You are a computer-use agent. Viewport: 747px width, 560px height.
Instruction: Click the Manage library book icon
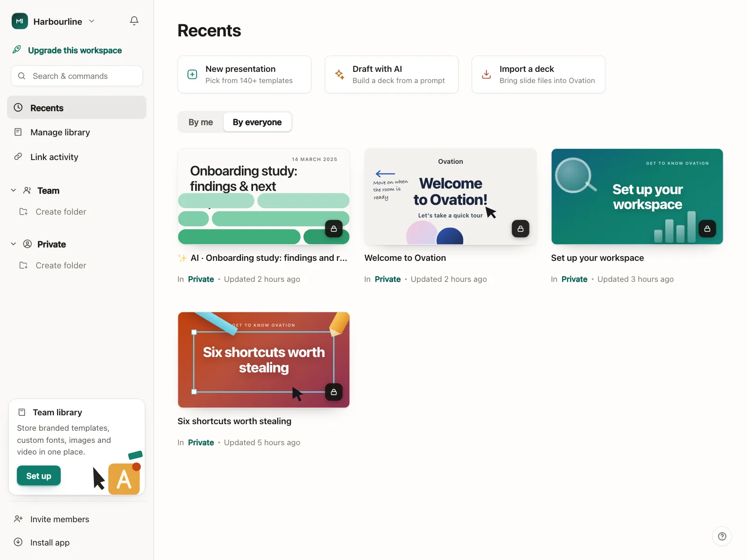[18, 132]
